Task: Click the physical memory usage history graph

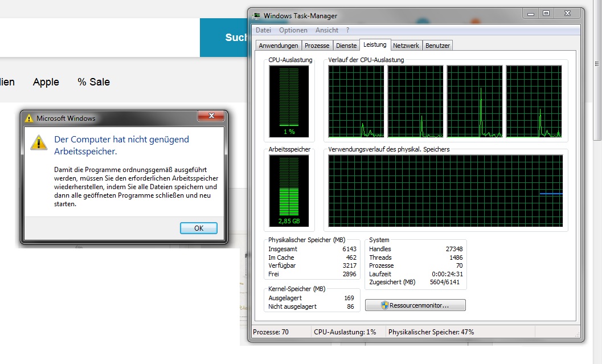Action: coord(445,191)
